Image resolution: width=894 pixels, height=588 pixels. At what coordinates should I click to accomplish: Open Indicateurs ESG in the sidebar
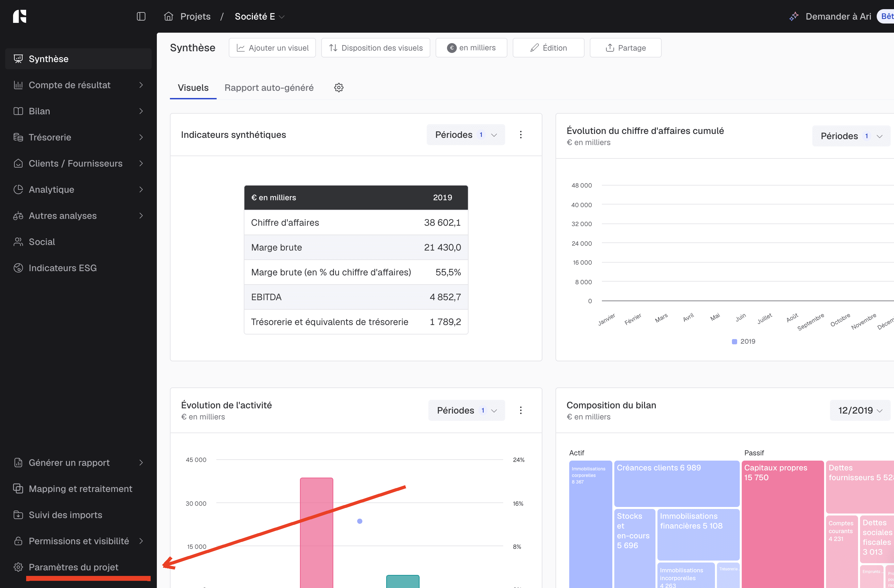coord(78,268)
